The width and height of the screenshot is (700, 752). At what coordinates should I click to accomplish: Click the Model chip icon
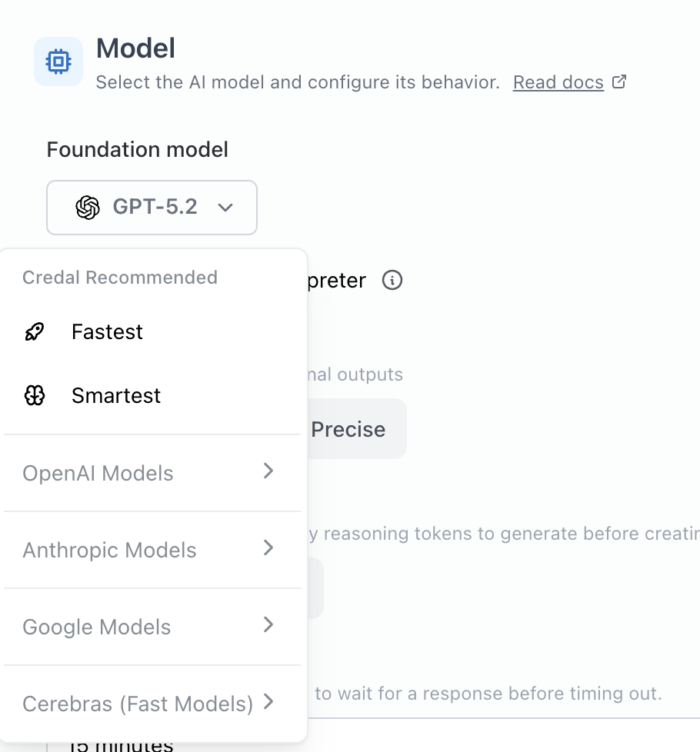tap(58, 62)
